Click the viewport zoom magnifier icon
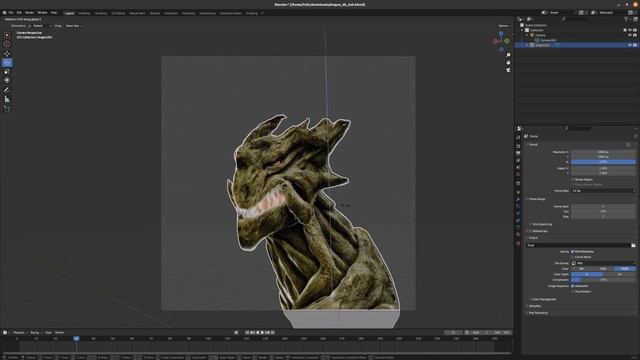The width and height of the screenshot is (640, 360). pyautogui.click(x=508, y=55)
